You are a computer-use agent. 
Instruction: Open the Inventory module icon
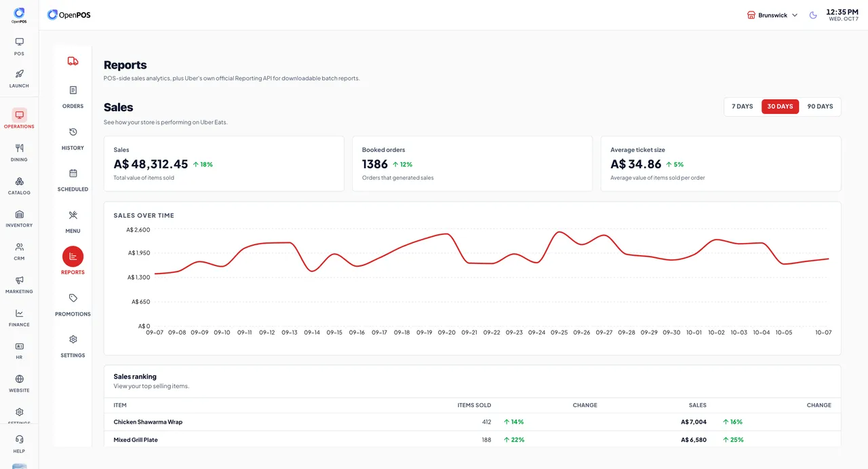tap(19, 214)
